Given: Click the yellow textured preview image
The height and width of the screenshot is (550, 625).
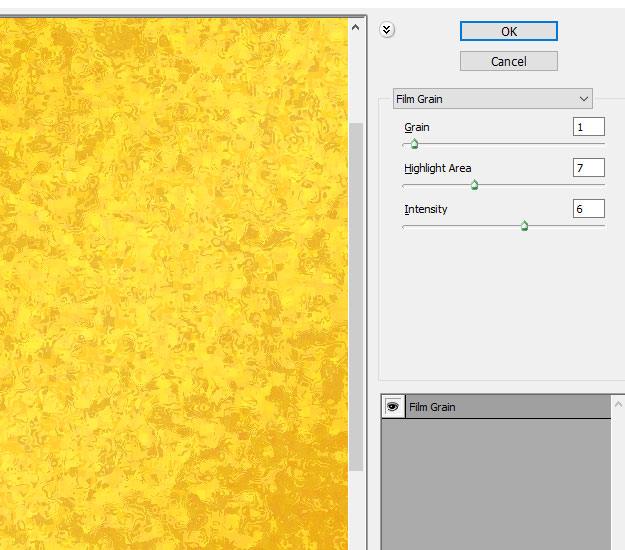Looking at the screenshot, I should tap(170, 280).
